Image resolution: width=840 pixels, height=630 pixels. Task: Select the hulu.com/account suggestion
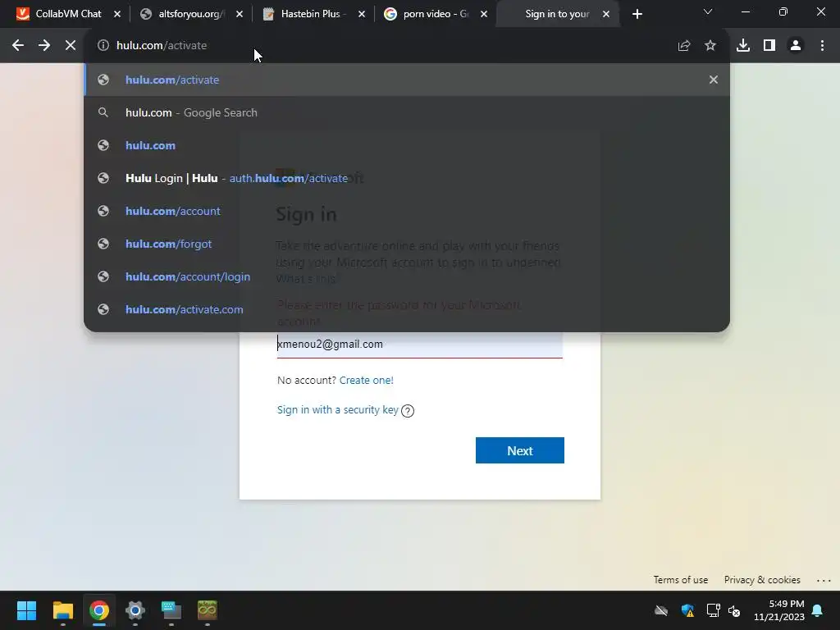[x=407, y=211]
